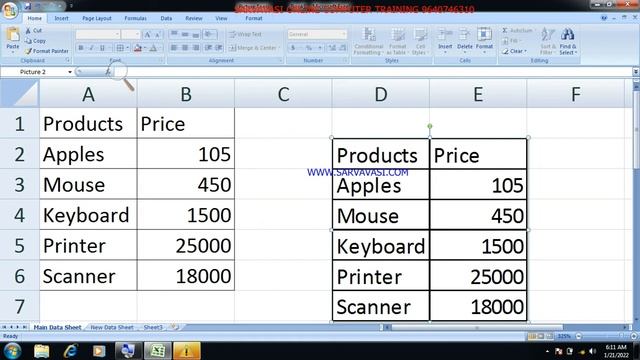Open Conditional Formatting menu
Image resolution: width=640 pixels, height=360 pixels.
369,41
